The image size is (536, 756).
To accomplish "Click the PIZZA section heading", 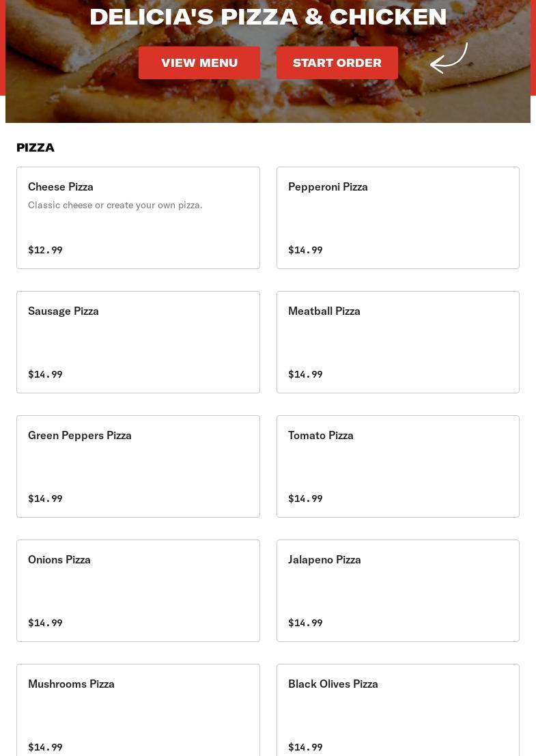I will pyautogui.click(x=36, y=148).
